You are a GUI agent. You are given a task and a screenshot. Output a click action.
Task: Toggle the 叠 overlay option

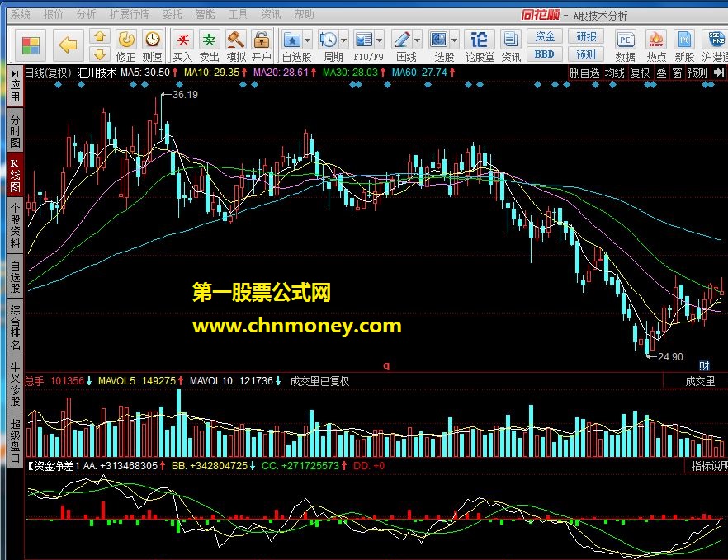661,73
